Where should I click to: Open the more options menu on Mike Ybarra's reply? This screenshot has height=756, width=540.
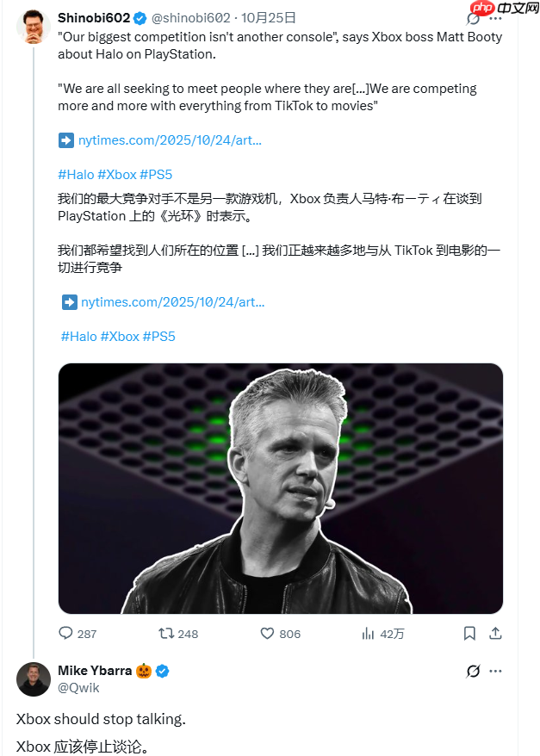[495, 671]
